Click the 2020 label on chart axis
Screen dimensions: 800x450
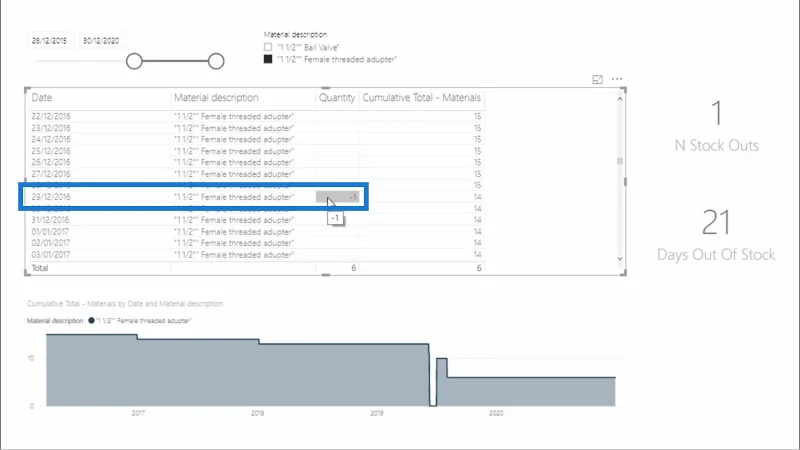(496, 413)
